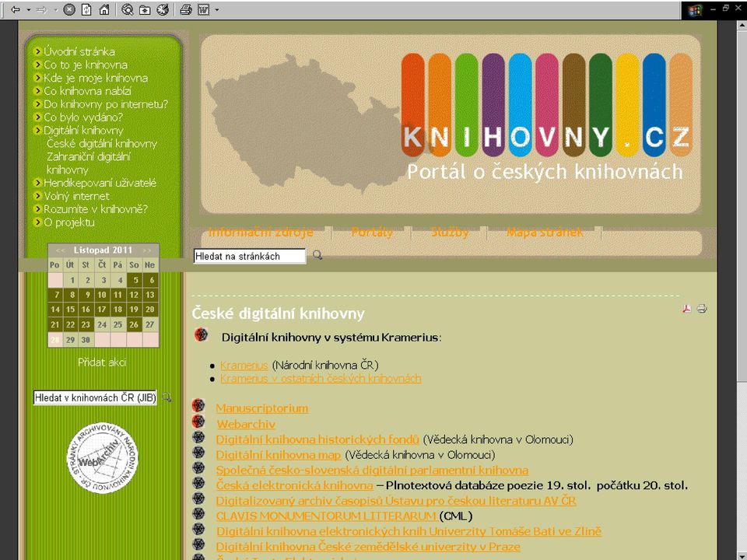
Task: Open the Co to je knihovna menu item
Action: (x=86, y=65)
